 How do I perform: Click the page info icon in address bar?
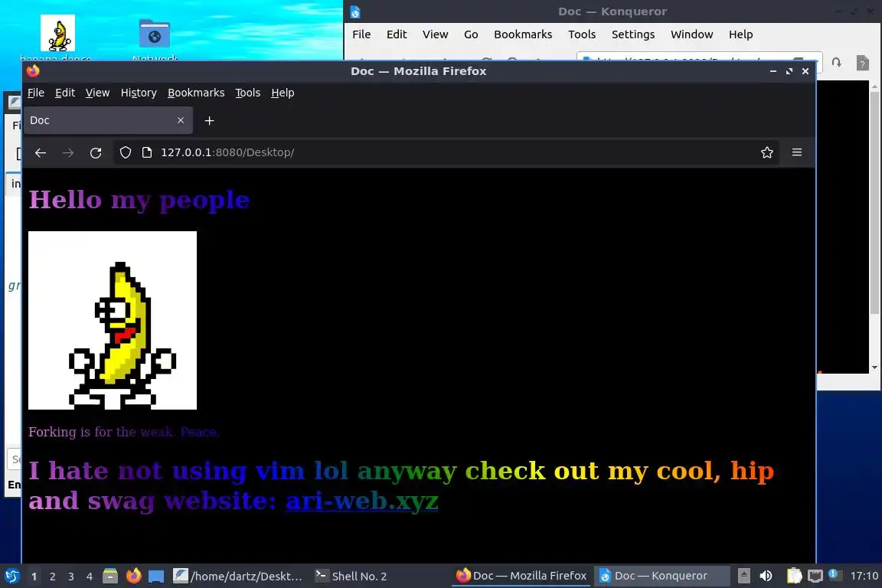(147, 152)
